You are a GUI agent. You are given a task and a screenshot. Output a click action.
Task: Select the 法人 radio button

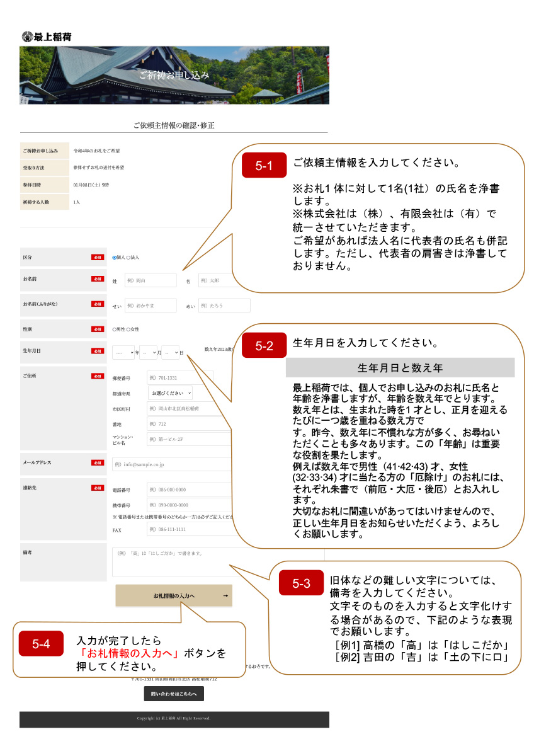128,258
